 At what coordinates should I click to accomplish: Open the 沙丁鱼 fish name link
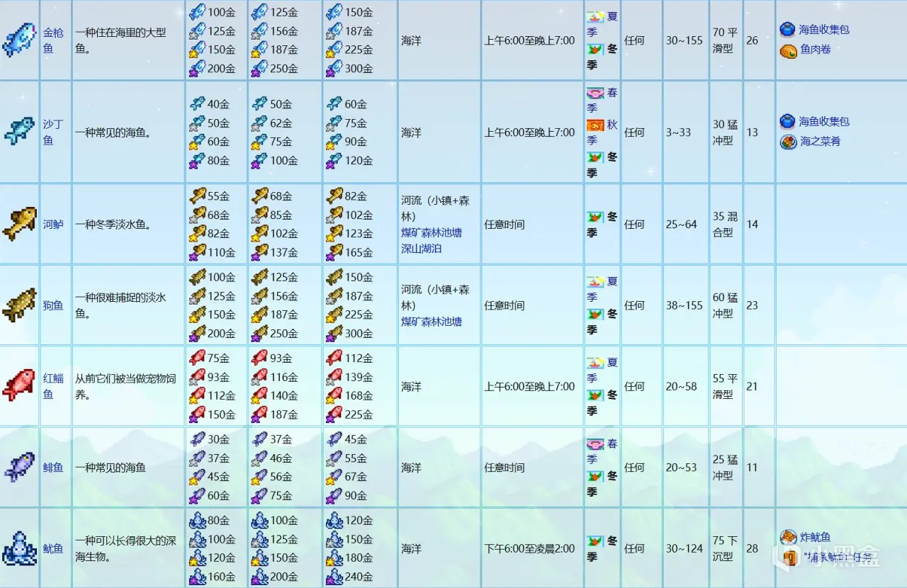coord(53,132)
